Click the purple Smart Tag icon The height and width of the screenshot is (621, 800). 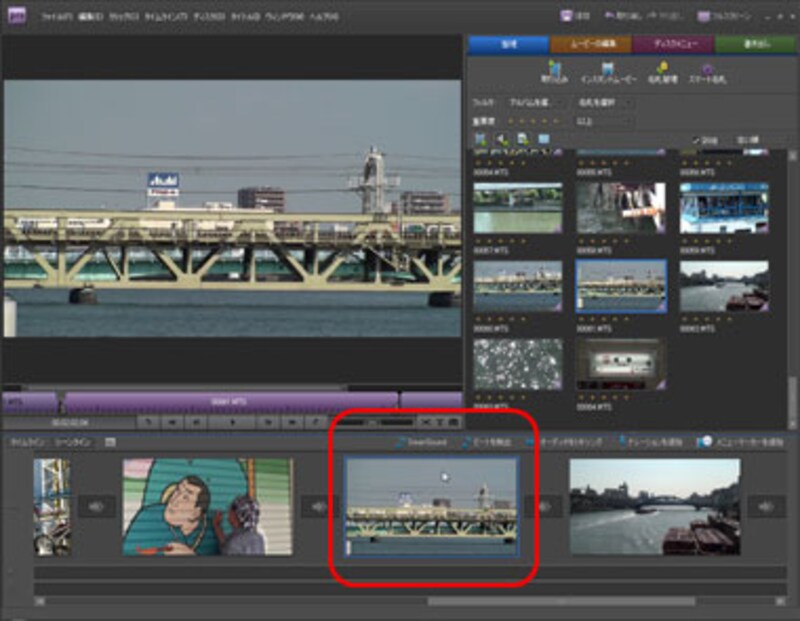[x=708, y=68]
